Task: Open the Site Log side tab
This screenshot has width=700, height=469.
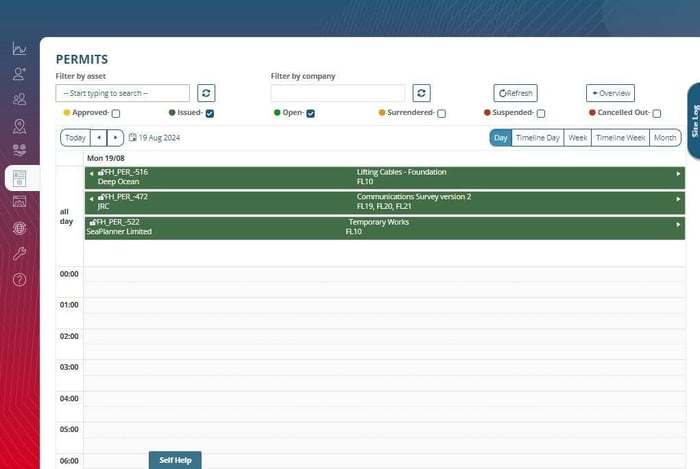Action: [x=694, y=120]
